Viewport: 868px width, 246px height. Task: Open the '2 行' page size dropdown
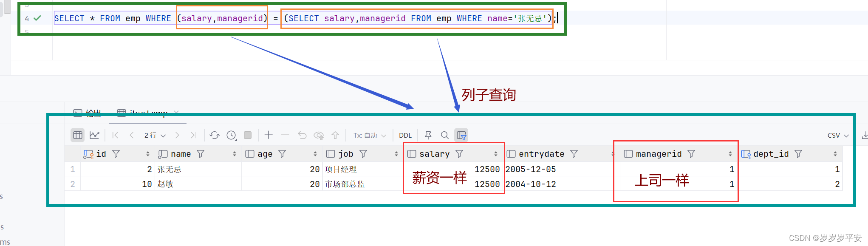click(x=155, y=135)
